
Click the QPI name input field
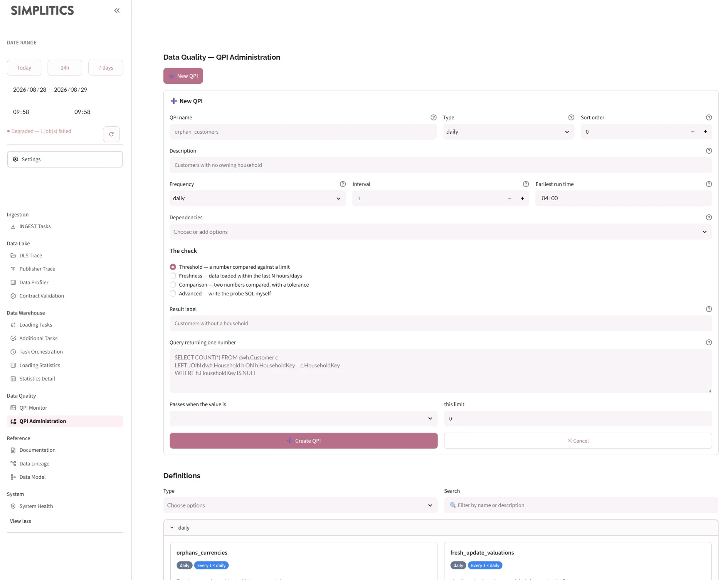tap(303, 132)
